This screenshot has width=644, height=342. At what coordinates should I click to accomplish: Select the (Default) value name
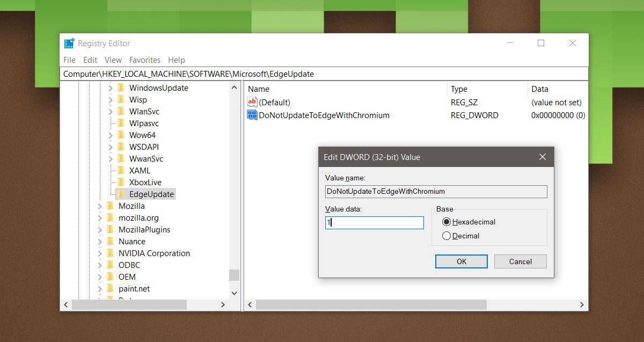[274, 102]
